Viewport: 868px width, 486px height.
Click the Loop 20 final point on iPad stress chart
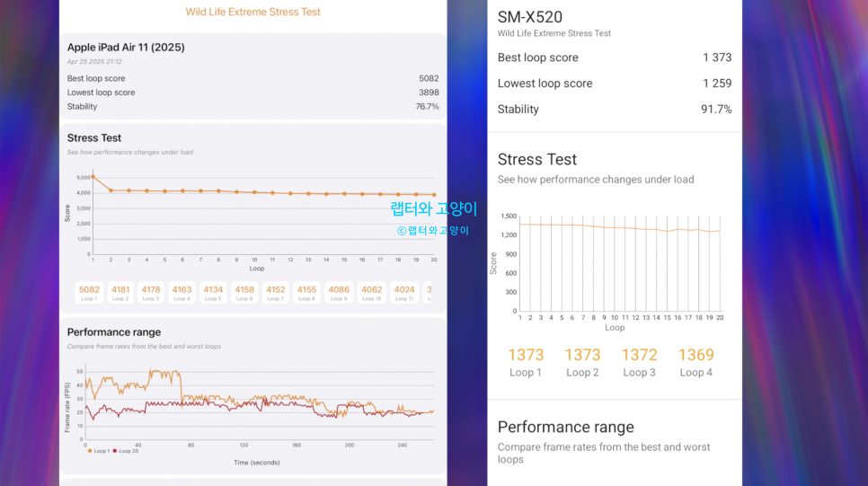pyautogui.click(x=434, y=195)
